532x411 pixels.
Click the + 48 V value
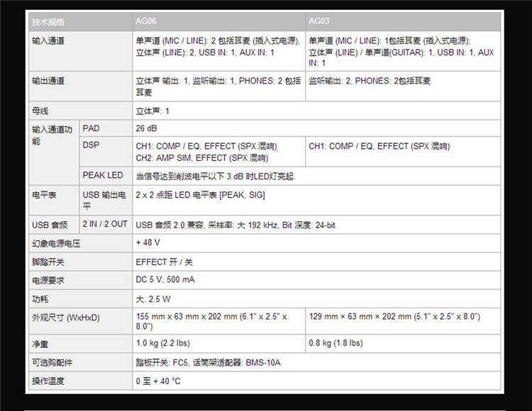tap(148, 242)
